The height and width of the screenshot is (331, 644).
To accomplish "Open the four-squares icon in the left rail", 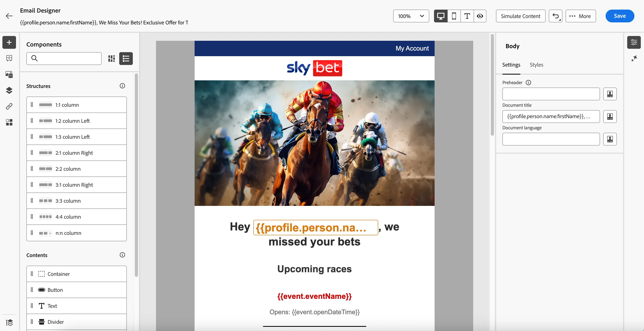I will click(x=9, y=122).
